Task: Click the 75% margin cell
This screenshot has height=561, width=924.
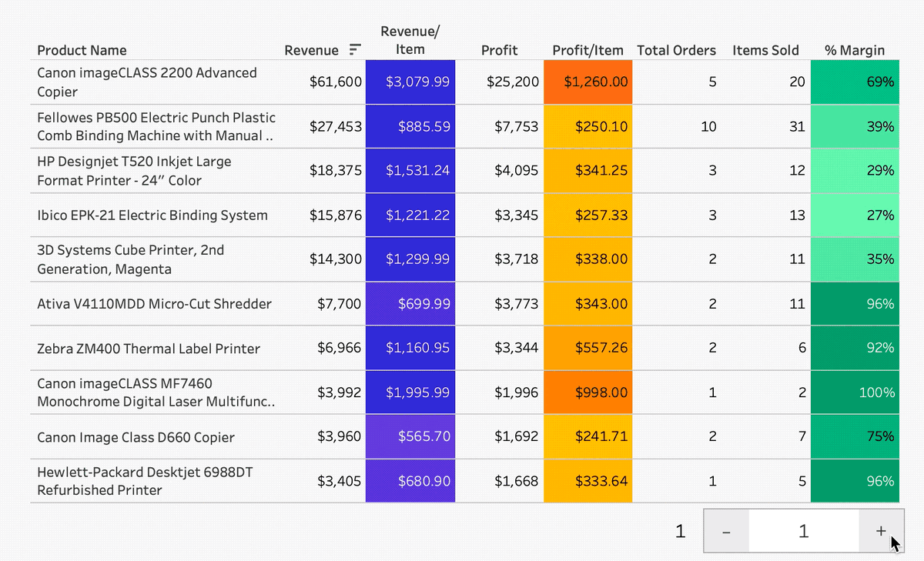Action: click(855, 437)
